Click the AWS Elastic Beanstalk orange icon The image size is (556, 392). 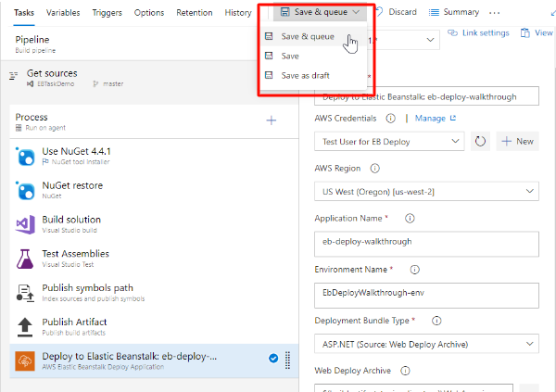25,361
